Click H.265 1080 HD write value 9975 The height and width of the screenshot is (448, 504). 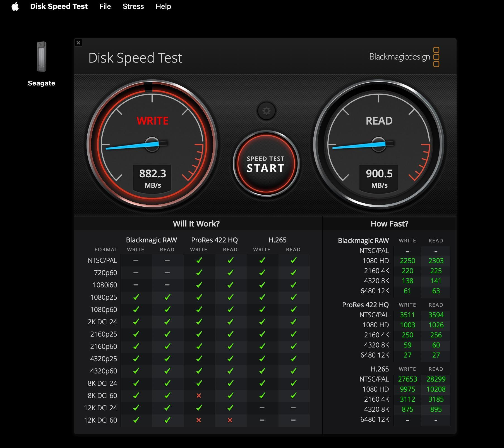[407, 389]
